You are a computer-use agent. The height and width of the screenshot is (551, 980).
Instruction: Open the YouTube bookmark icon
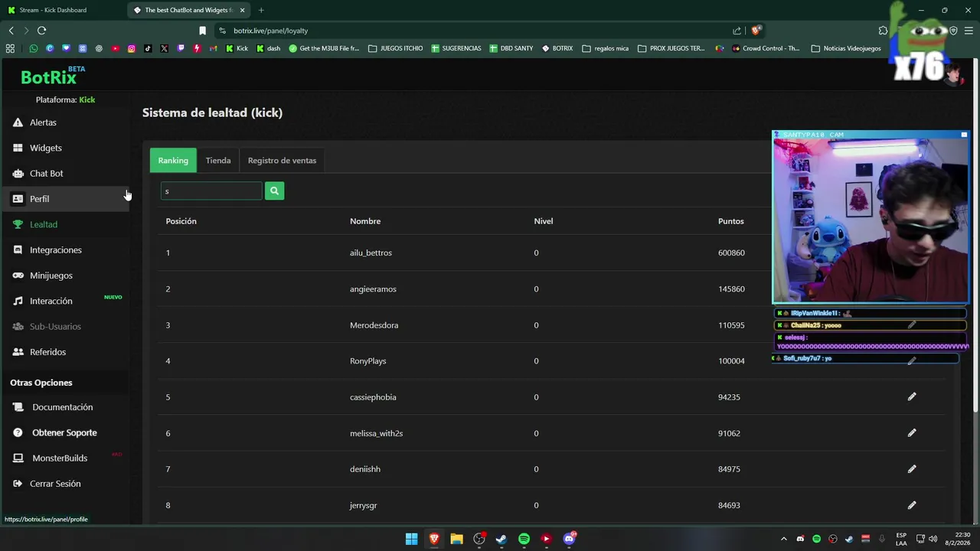pyautogui.click(x=115, y=48)
